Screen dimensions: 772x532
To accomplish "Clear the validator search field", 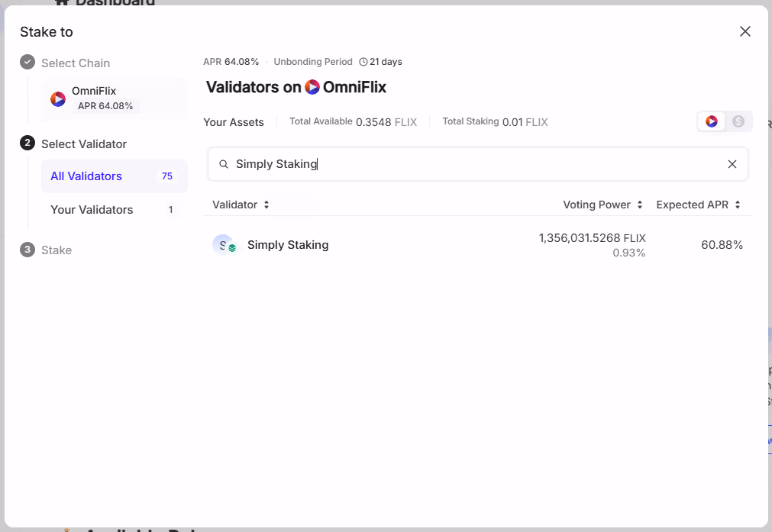I will pyautogui.click(x=732, y=164).
